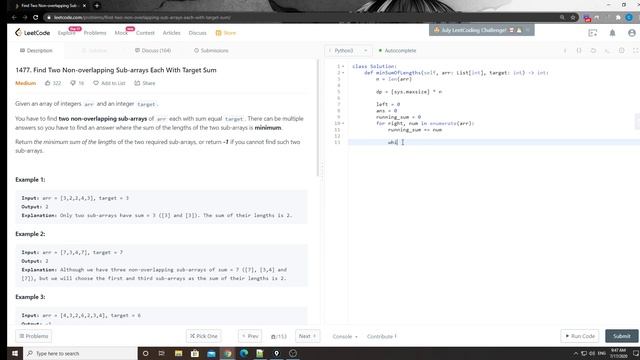Open File Explorer from the taskbar
The height and width of the screenshot is (360, 640).
(x=178, y=353)
